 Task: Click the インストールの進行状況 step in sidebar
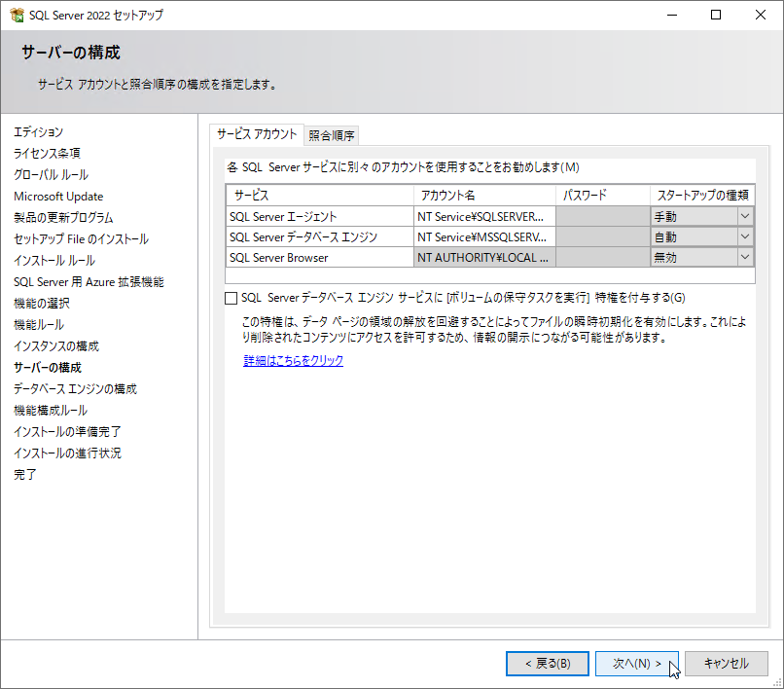(x=67, y=453)
